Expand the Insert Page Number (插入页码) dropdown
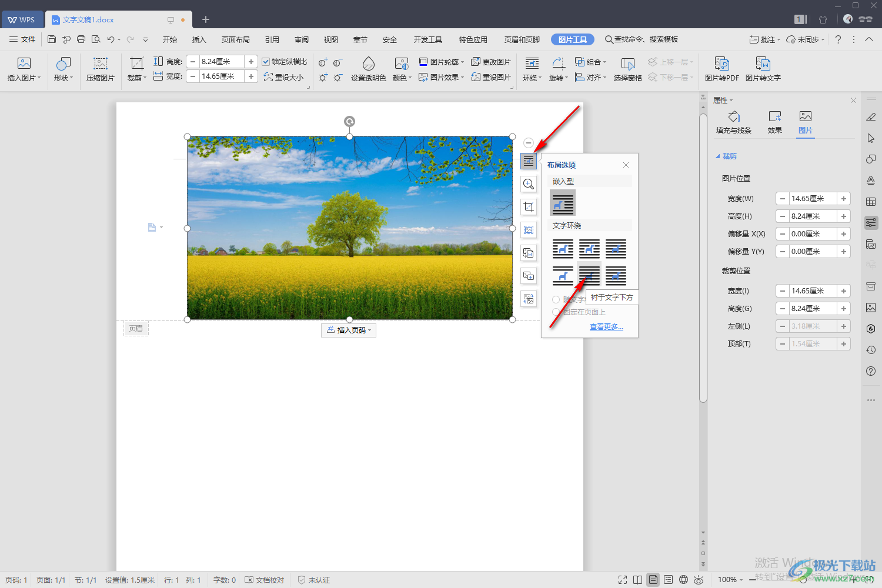Screen dimensions: 882x588 [349, 330]
